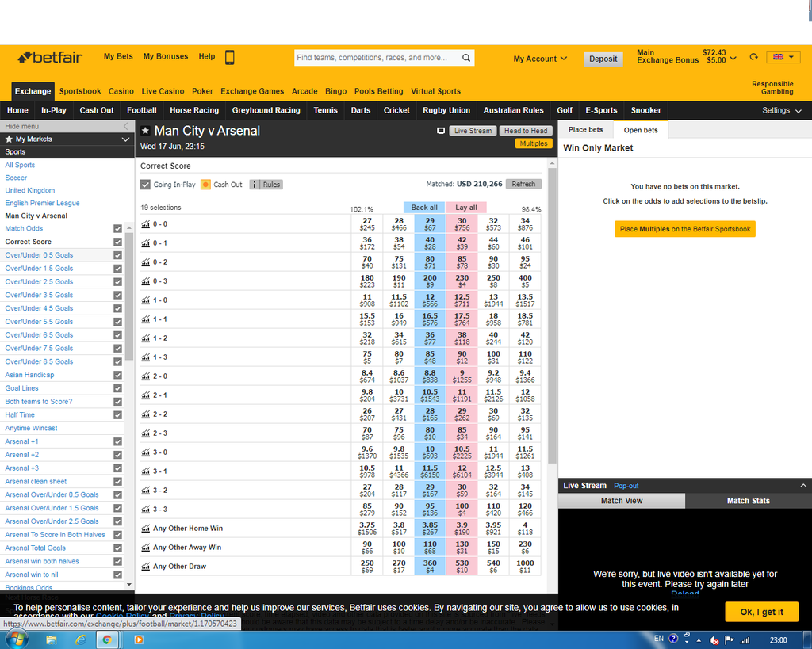The width and height of the screenshot is (812, 649).
Task: Open price chart for Any Other Home Win
Action: (146, 529)
